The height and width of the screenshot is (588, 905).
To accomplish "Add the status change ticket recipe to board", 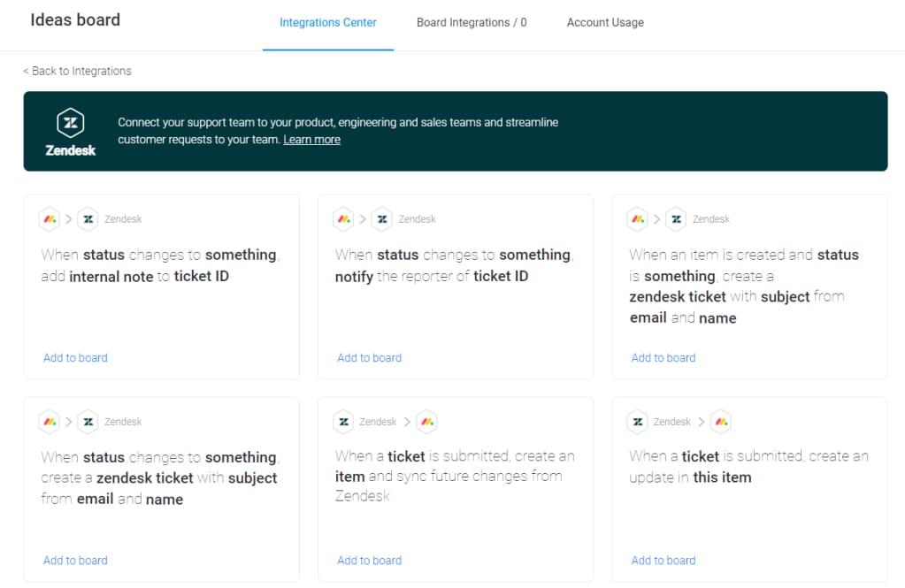I will (x=74, y=560).
